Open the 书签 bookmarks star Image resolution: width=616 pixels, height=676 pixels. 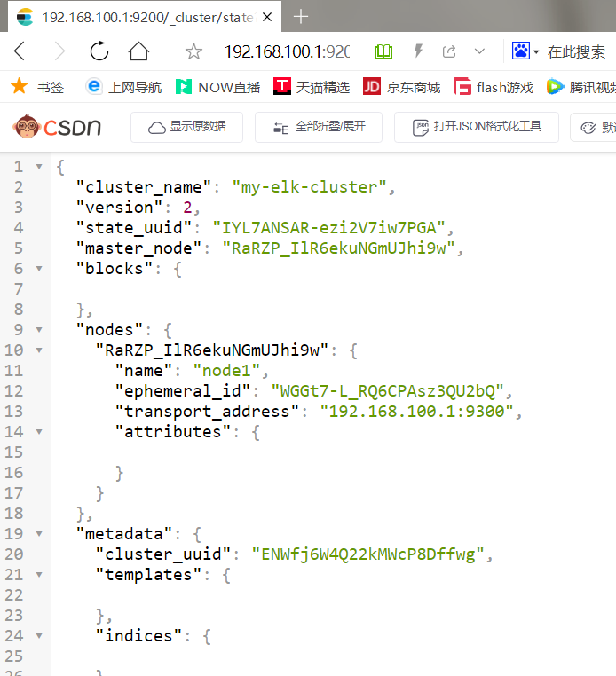click(37, 87)
